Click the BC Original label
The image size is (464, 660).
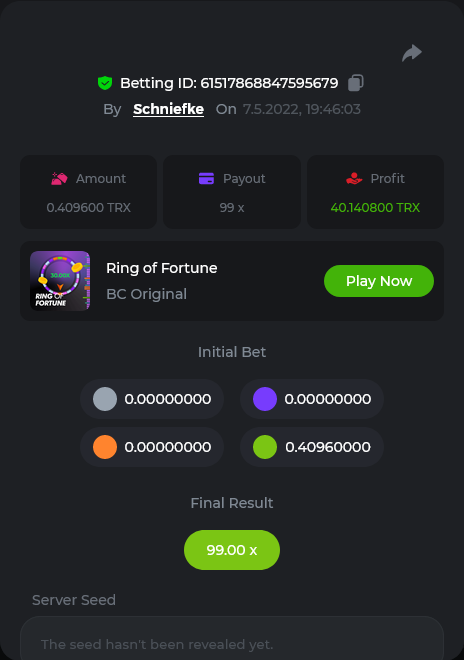[x=147, y=294]
